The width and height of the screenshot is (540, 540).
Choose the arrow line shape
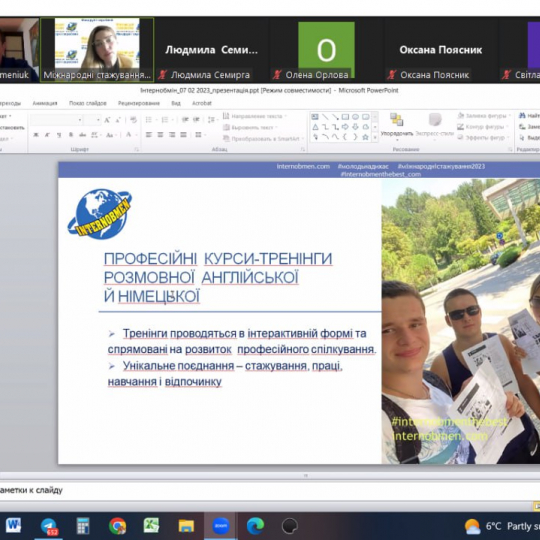(x=335, y=117)
